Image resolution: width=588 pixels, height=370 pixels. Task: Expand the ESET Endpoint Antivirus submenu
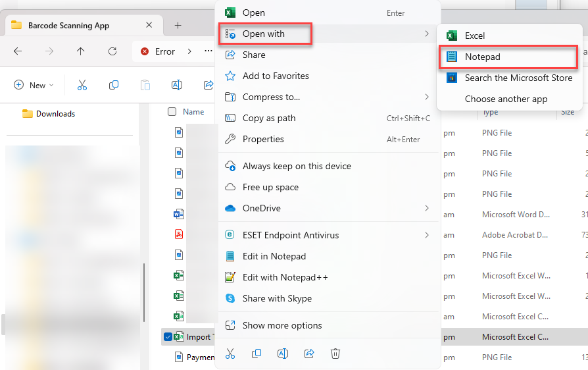click(328, 235)
